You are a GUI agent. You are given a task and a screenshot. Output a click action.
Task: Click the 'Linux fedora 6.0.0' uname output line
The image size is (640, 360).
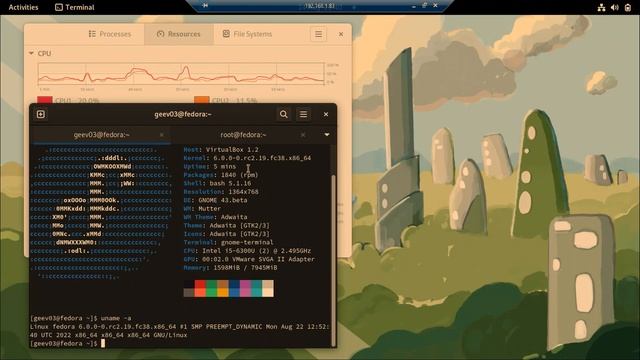(180, 331)
